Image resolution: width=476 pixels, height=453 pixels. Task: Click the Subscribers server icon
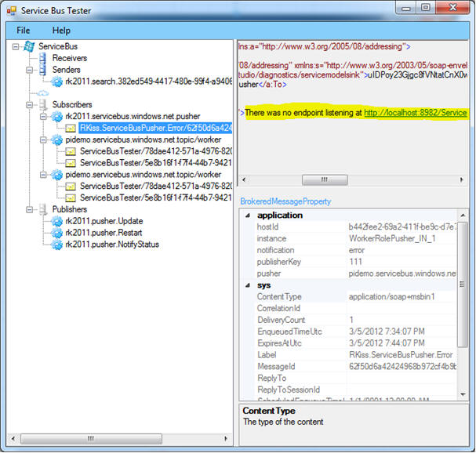43,105
